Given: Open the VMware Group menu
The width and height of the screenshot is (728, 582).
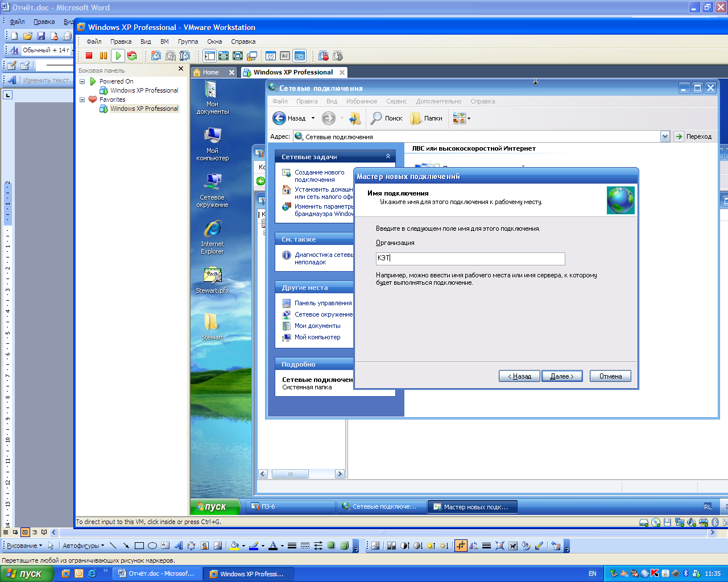Looking at the screenshot, I should (x=188, y=41).
